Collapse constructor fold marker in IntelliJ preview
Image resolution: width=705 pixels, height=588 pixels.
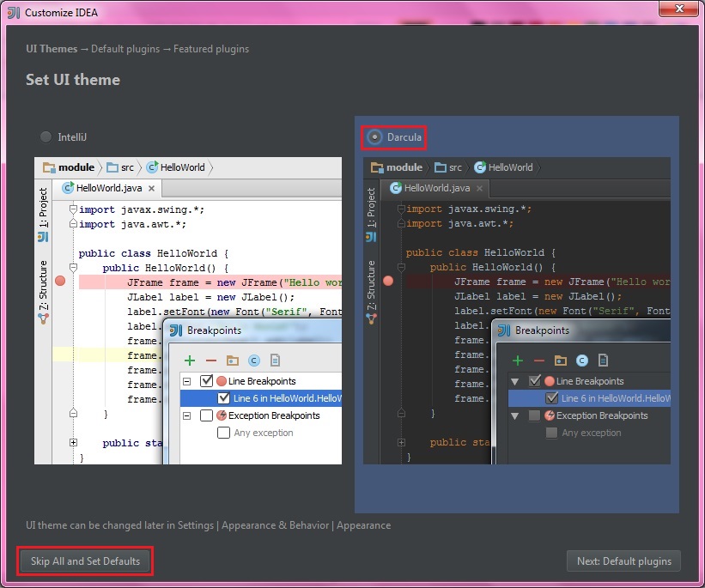73,268
